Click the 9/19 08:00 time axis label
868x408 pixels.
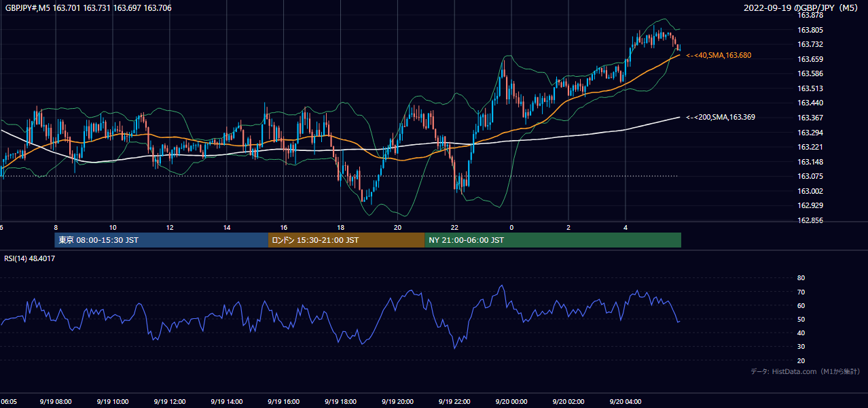[55, 402]
